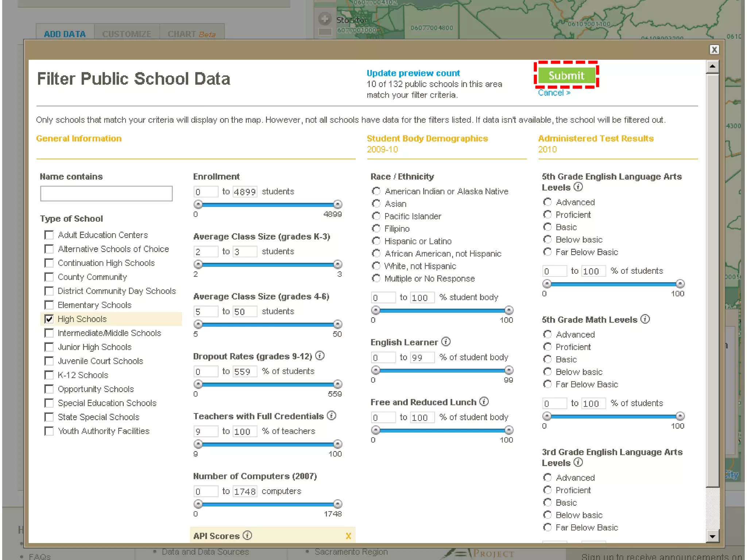Image resolution: width=747 pixels, height=560 pixels.
Task: Click the Update preview count link
Action: [x=413, y=73]
